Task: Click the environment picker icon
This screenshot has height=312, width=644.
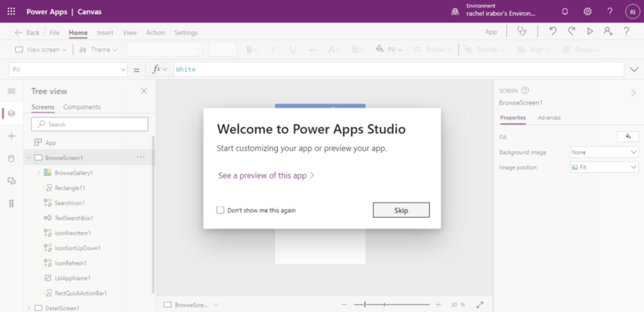Action: tap(455, 11)
